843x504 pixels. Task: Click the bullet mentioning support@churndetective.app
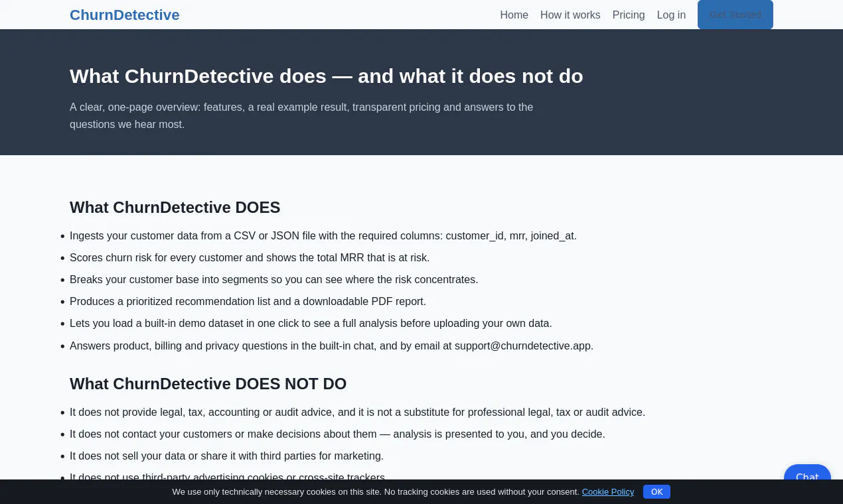pos(332,346)
